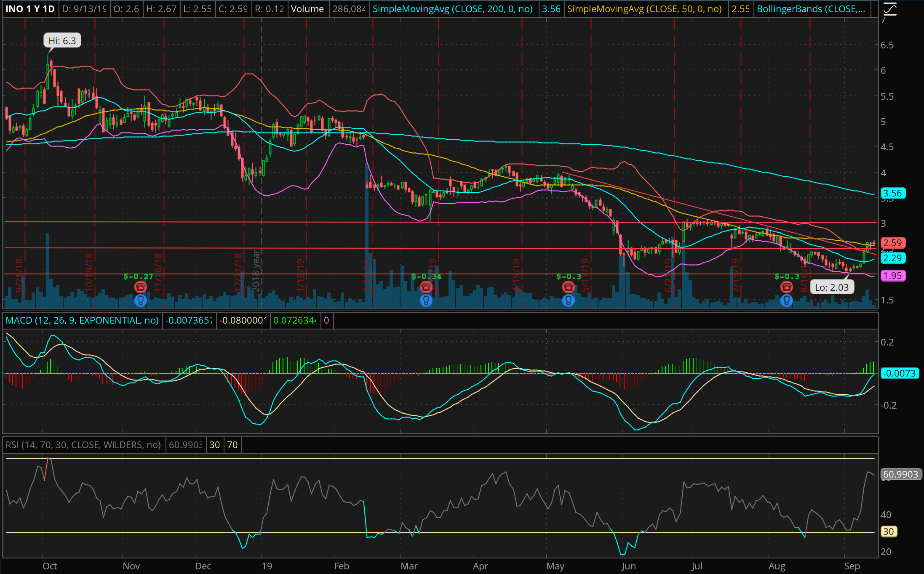This screenshot has height=574, width=924.
Task: Click the low price L: 2.55
Action: [197, 9]
